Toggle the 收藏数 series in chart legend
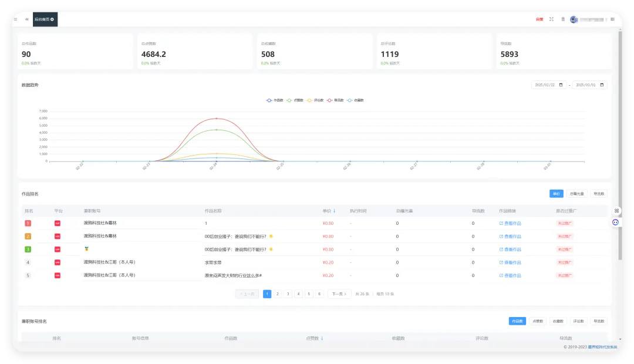634x364 pixels. [x=355, y=100]
